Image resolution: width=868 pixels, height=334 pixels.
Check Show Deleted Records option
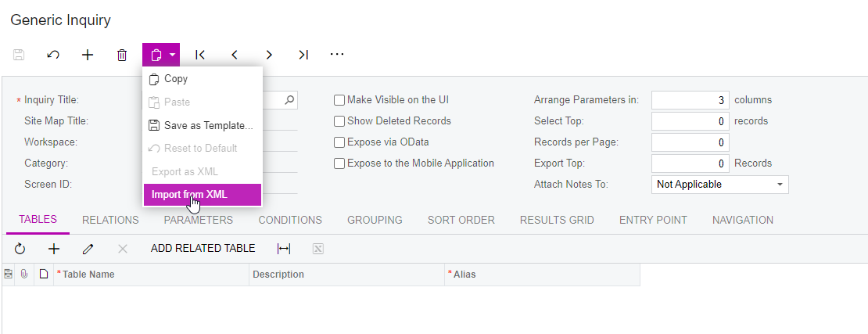339,121
